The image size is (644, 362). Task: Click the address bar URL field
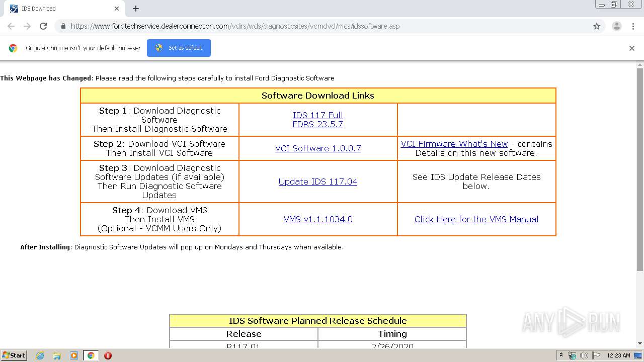(322, 26)
